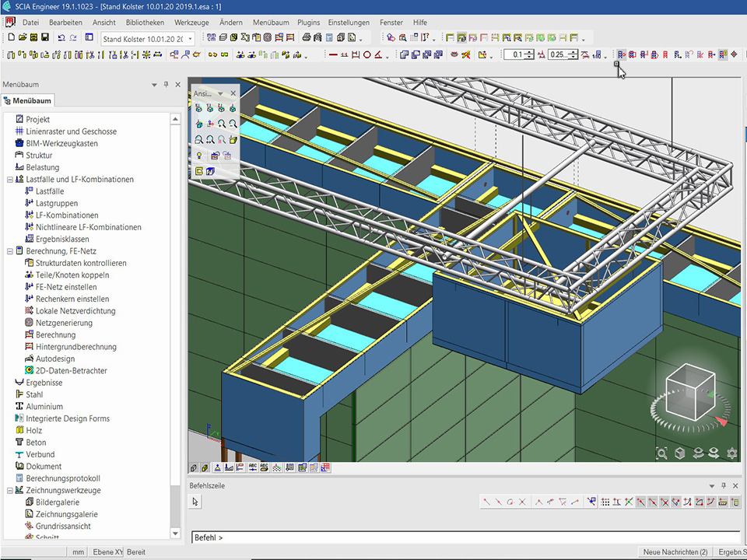Select Netzgenerierung in the tree

click(64, 323)
